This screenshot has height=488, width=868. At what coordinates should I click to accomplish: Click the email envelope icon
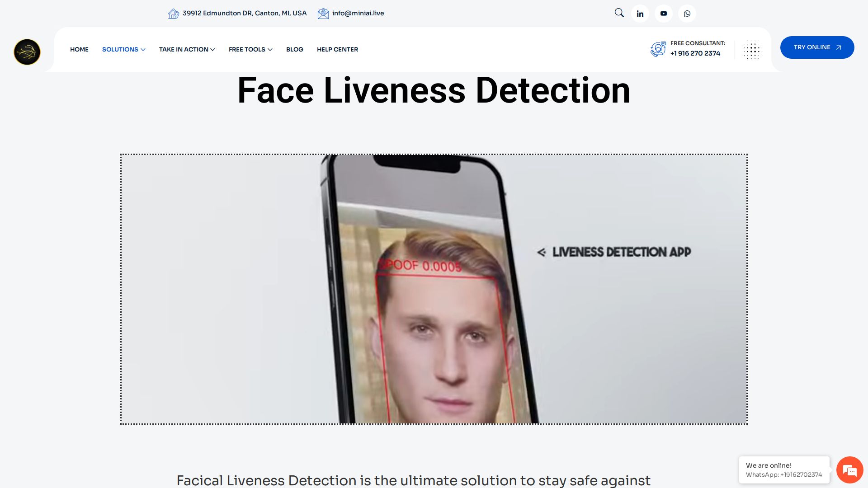323,14
